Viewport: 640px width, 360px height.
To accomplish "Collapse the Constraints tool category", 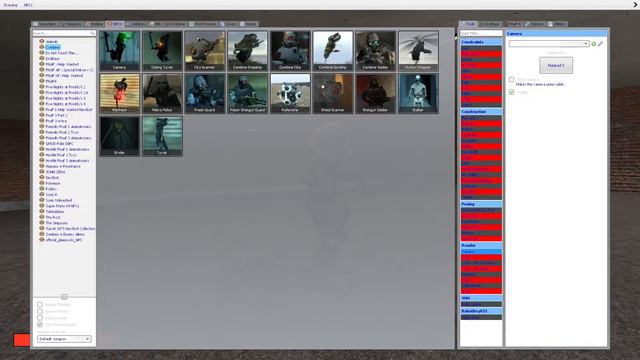I will [x=481, y=42].
